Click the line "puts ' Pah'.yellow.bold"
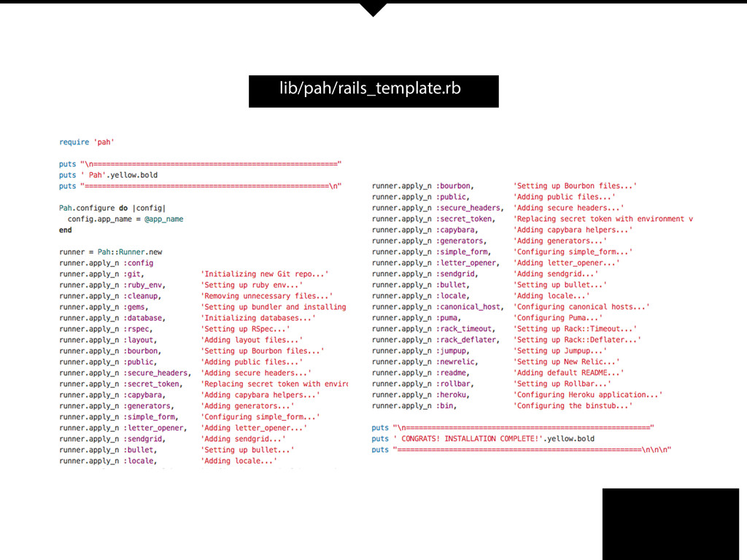This screenshot has height=560, width=747. click(x=108, y=175)
